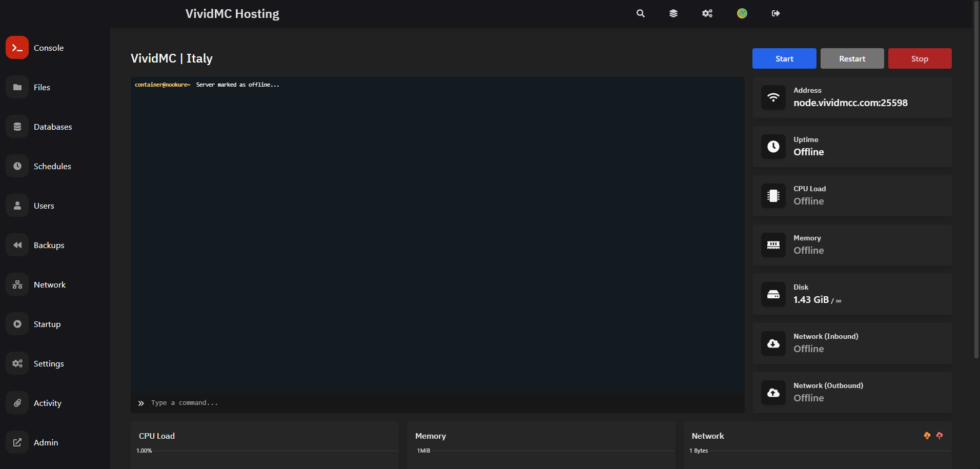Click the VividMC | Italy server title
The width and height of the screenshot is (980, 469).
pyautogui.click(x=172, y=58)
